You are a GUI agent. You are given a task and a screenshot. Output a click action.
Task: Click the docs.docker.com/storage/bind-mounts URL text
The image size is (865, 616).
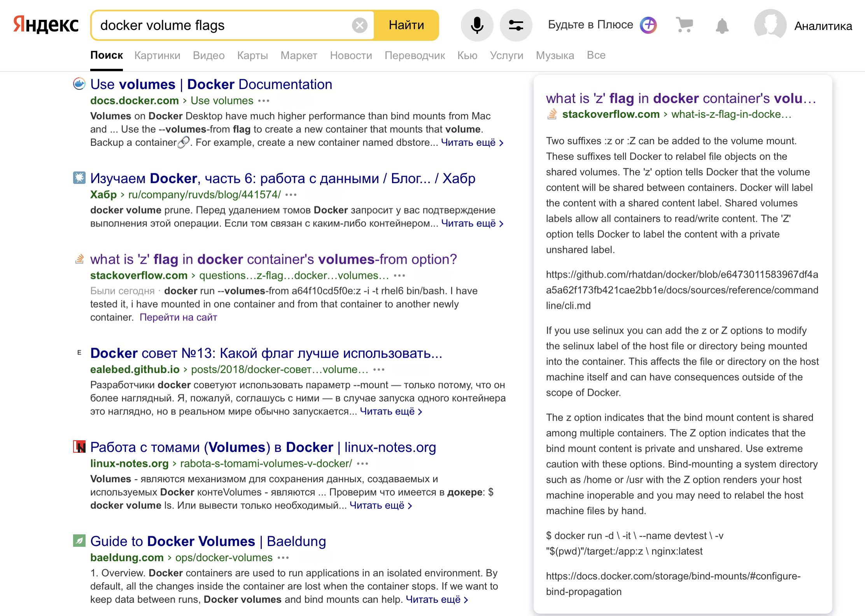point(673,584)
